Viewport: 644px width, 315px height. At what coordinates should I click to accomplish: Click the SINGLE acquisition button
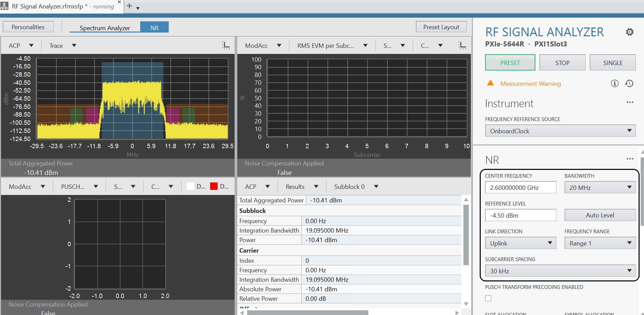pos(612,63)
